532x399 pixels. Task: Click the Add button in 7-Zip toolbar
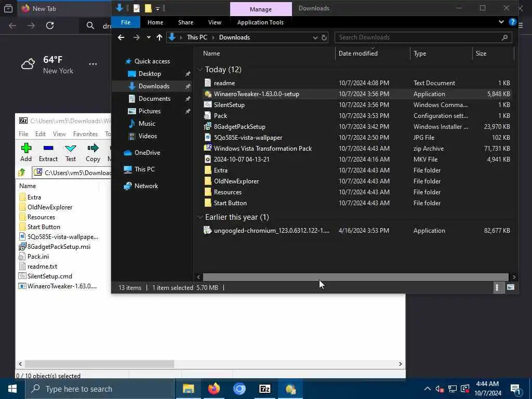click(x=26, y=152)
